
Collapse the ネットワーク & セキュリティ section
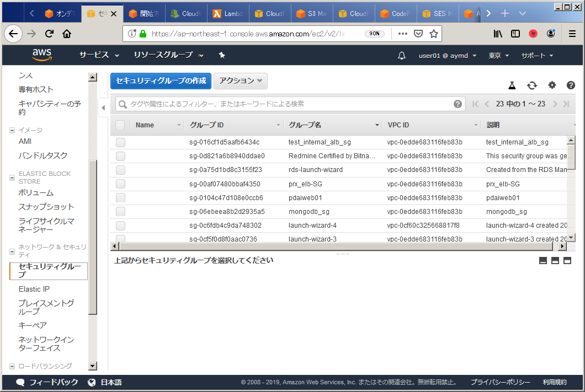[12, 251]
